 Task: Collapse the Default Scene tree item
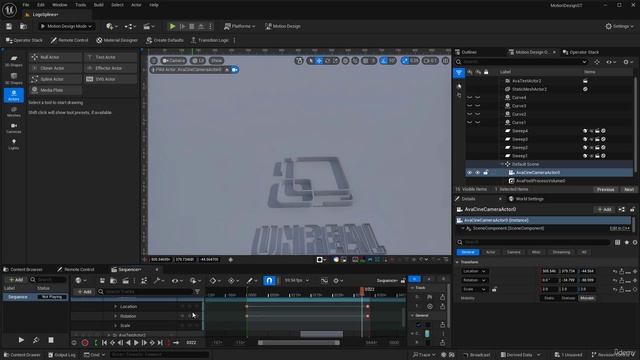pyautogui.click(x=502, y=164)
